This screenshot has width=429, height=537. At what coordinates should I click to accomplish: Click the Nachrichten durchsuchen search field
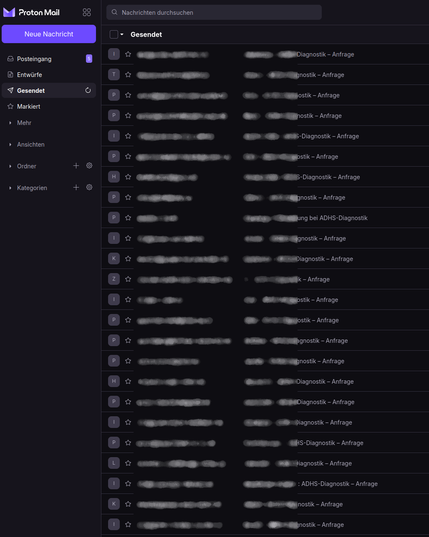point(214,12)
